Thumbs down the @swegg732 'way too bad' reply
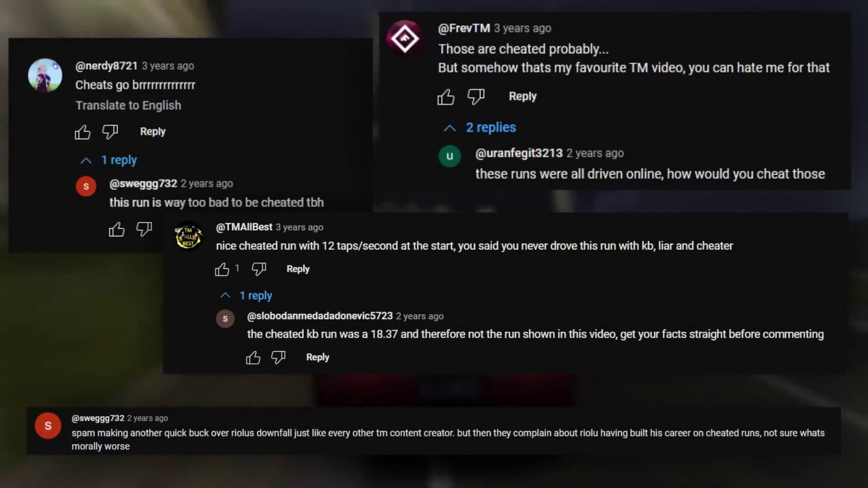This screenshot has height=488, width=868. click(x=144, y=229)
